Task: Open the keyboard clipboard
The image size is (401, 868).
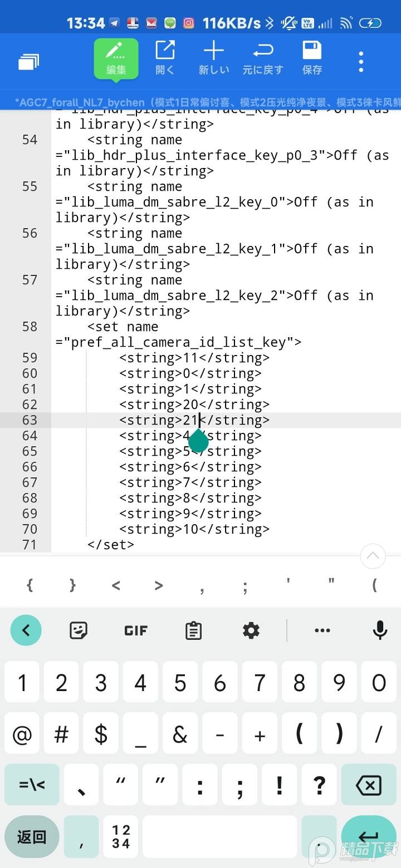Action: [193, 630]
